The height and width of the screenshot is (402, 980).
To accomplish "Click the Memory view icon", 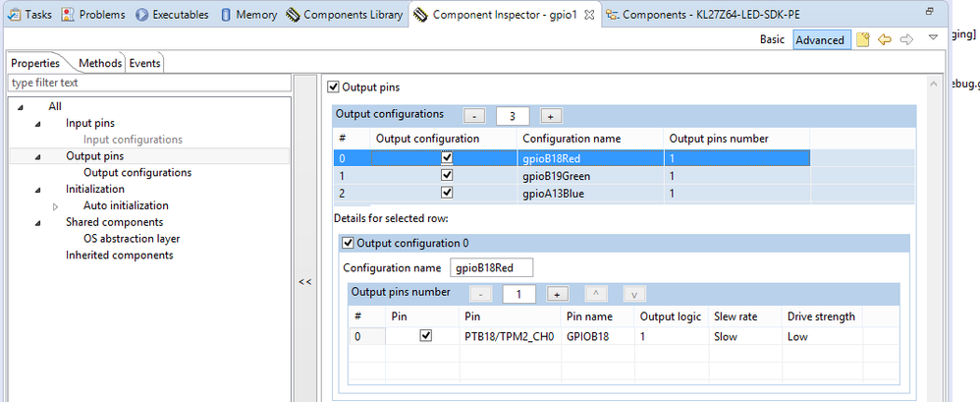I will [x=228, y=15].
